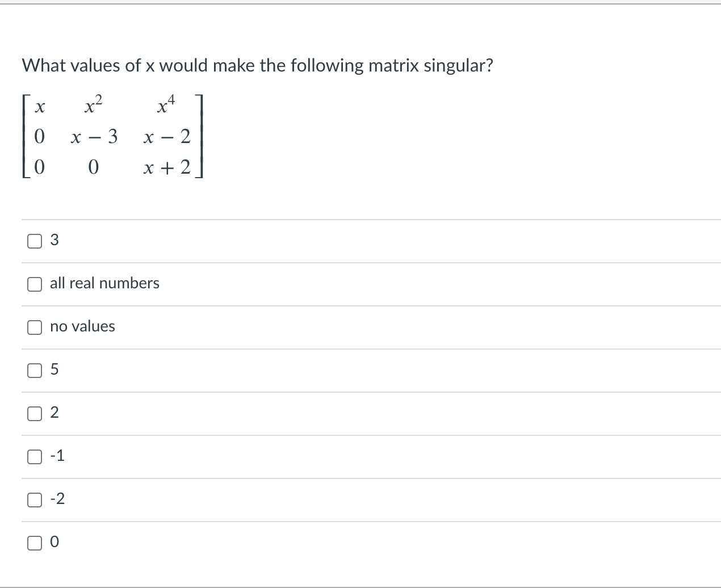Check the answer option "0"
The height and width of the screenshot is (588, 721).
click(x=34, y=543)
